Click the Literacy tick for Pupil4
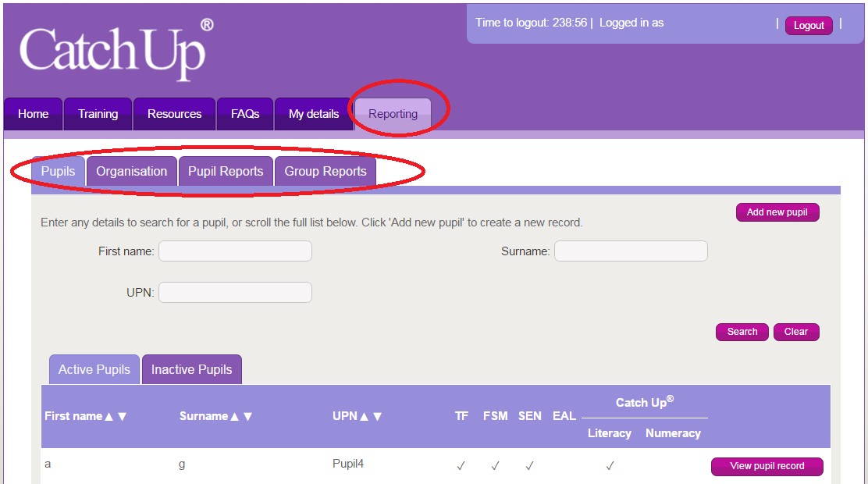Viewport: 868px width, 484px height. coord(610,466)
